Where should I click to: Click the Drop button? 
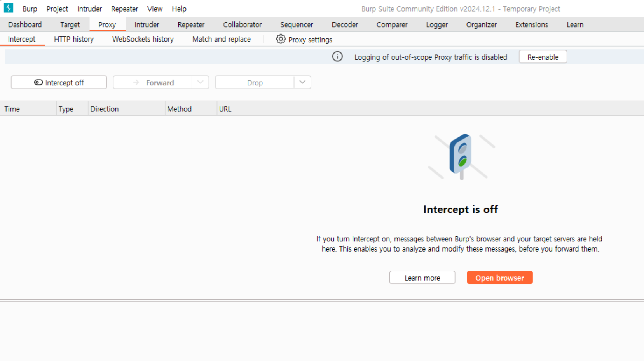tap(255, 82)
